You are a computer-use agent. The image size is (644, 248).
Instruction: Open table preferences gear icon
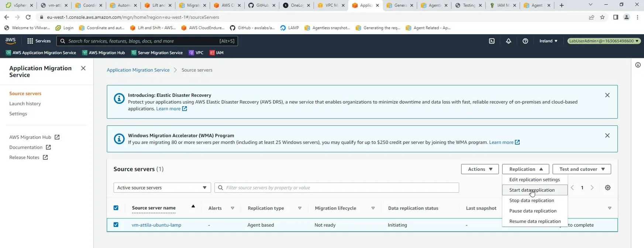point(608,187)
